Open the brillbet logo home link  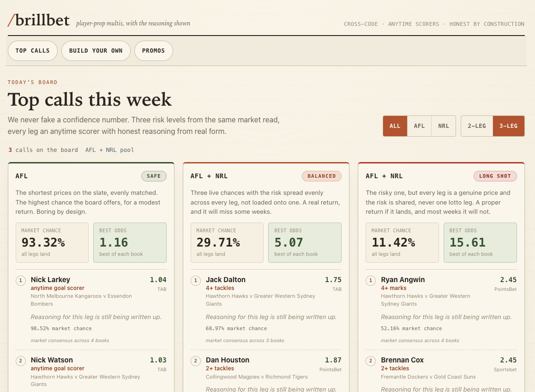pyautogui.click(x=39, y=20)
